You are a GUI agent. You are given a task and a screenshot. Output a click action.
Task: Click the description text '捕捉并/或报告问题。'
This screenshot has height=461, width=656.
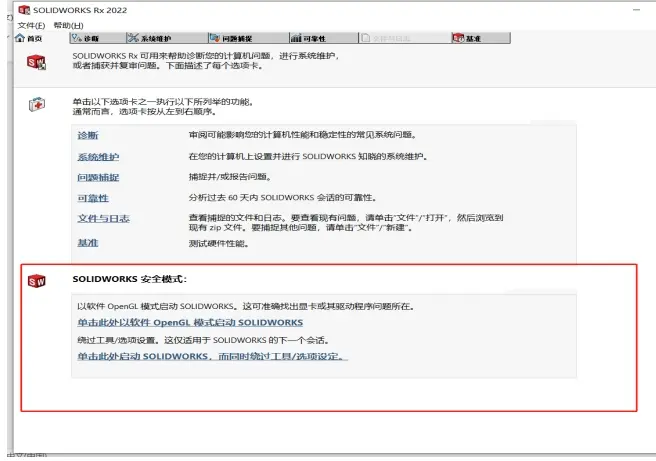tap(231, 177)
